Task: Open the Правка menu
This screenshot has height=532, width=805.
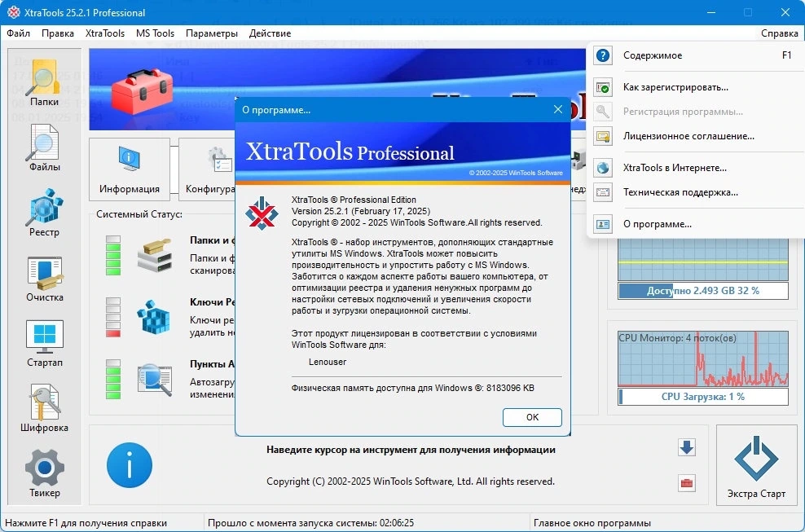Action: (x=58, y=33)
